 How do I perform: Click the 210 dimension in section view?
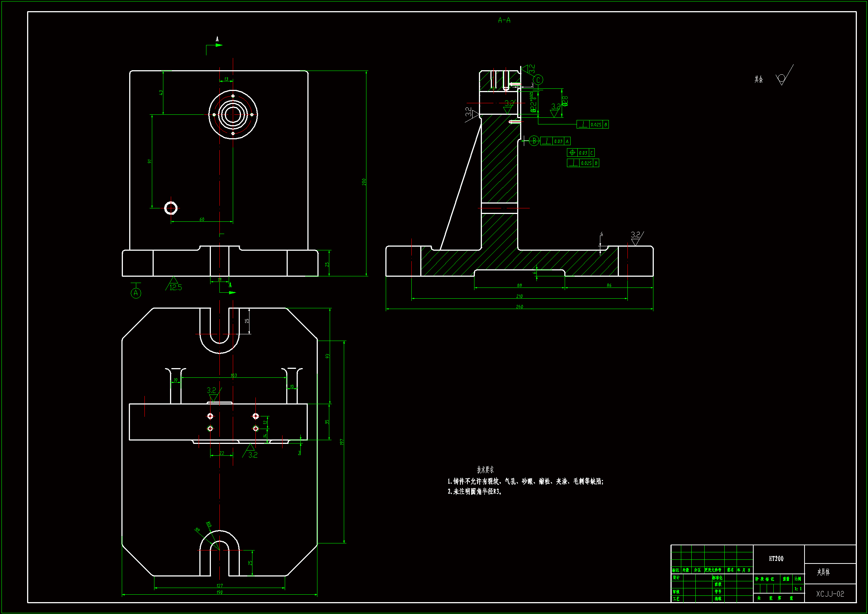[519, 296]
